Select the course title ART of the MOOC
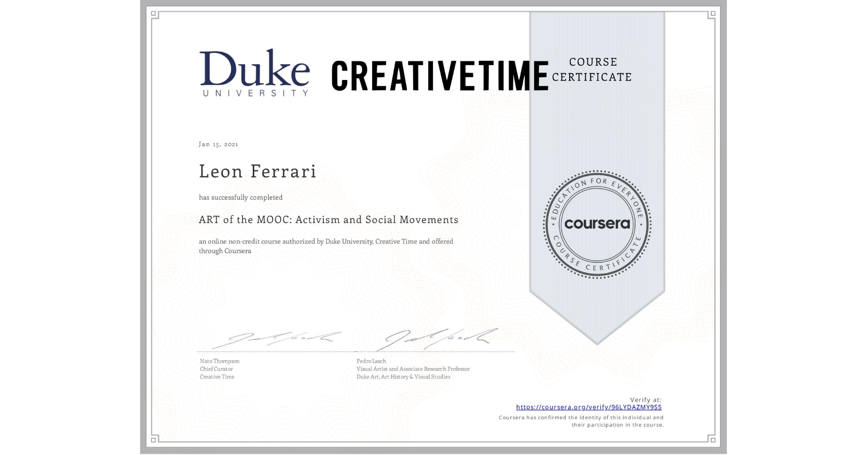 [x=328, y=220]
